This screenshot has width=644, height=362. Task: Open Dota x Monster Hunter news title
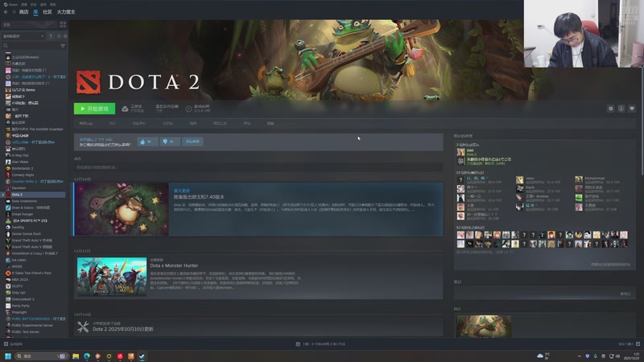tap(174, 265)
